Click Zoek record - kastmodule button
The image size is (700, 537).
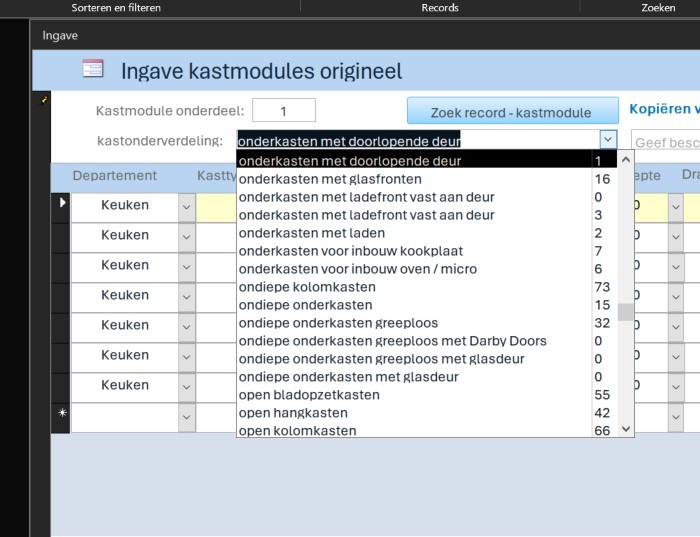coord(512,112)
